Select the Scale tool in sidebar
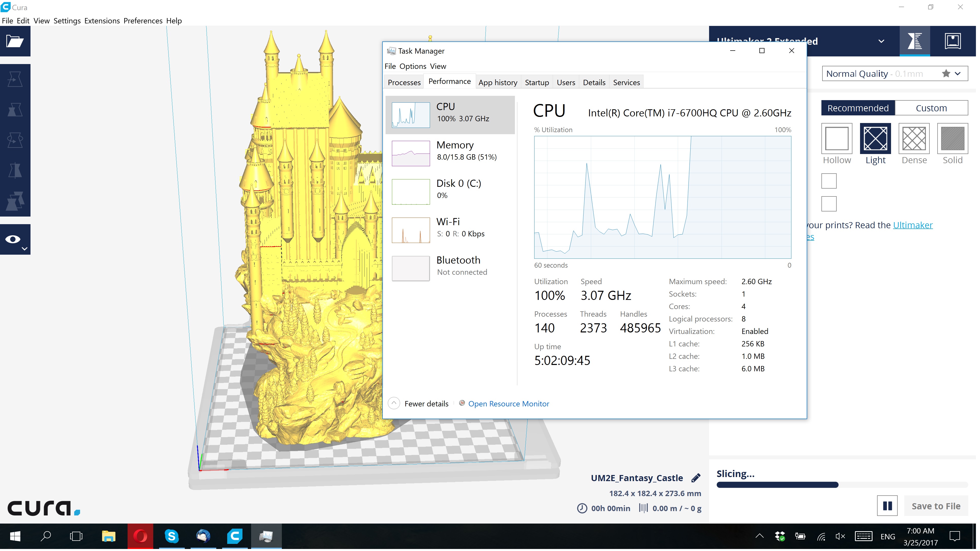The height and width of the screenshot is (551, 980). (x=15, y=110)
